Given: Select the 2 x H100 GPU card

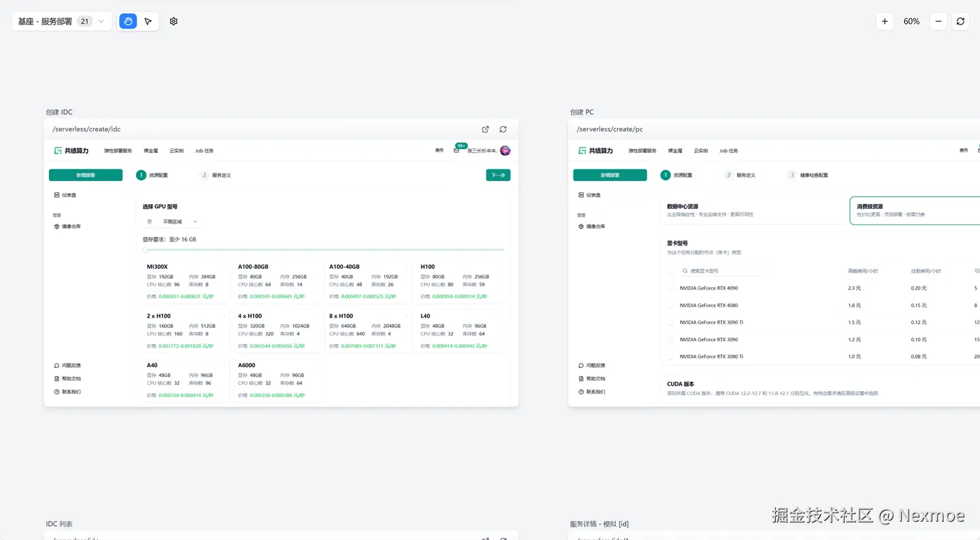Looking at the screenshot, I should (x=186, y=331).
